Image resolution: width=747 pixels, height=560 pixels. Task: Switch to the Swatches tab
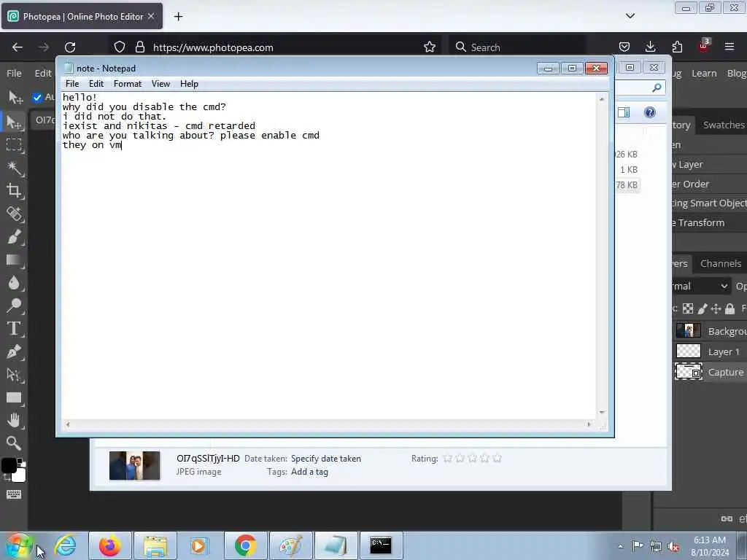click(x=723, y=125)
